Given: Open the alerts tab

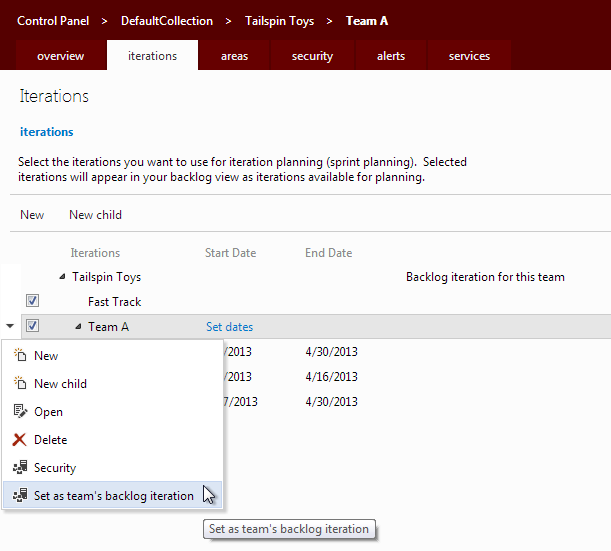Looking at the screenshot, I should pyautogui.click(x=390, y=56).
